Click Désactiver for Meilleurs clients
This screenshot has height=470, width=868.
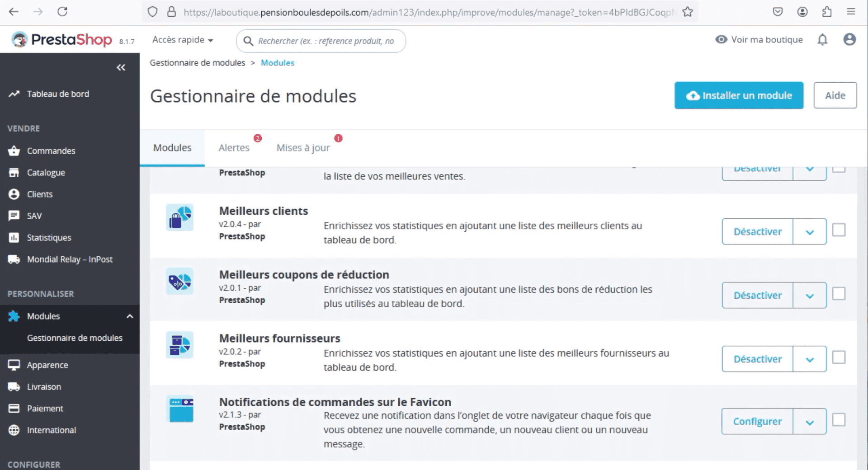(758, 232)
